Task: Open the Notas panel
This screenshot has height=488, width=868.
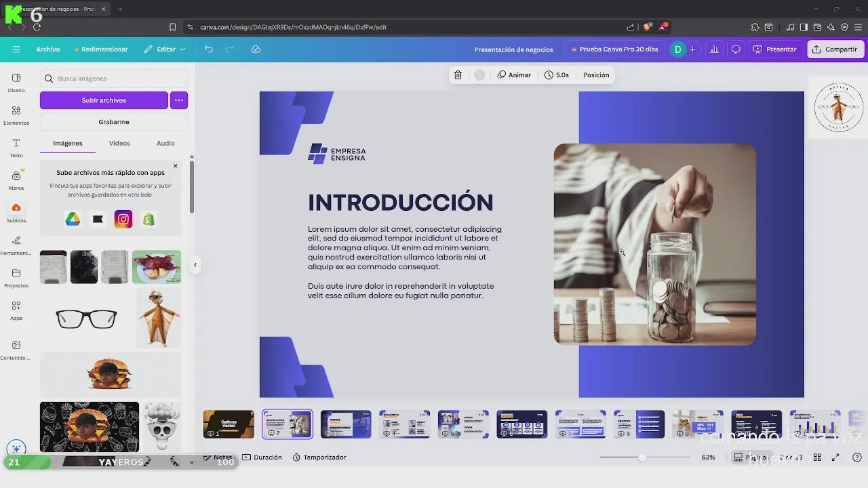Action: pyautogui.click(x=218, y=457)
